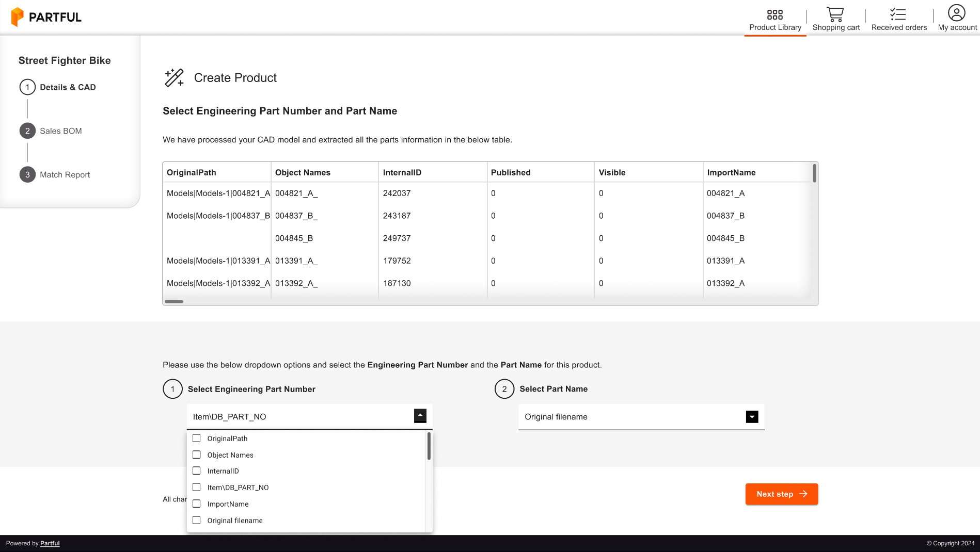Click the OriginalPath column header

(x=217, y=172)
